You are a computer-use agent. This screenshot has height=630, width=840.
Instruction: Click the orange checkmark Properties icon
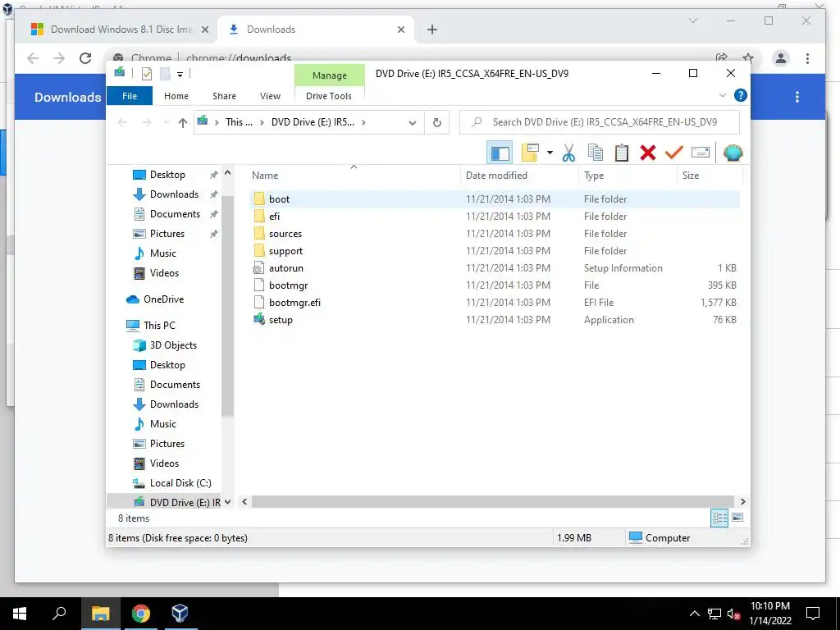[x=674, y=153]
